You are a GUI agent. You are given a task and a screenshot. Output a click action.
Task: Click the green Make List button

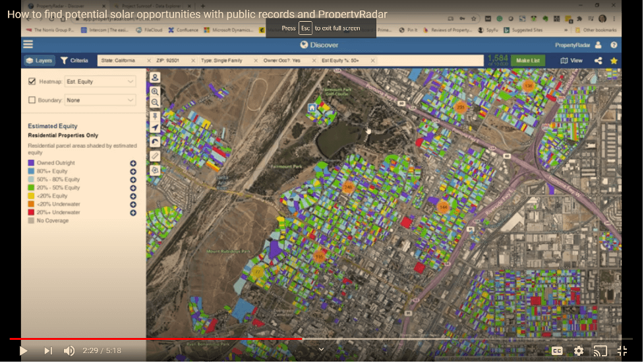tap(528, 61)
